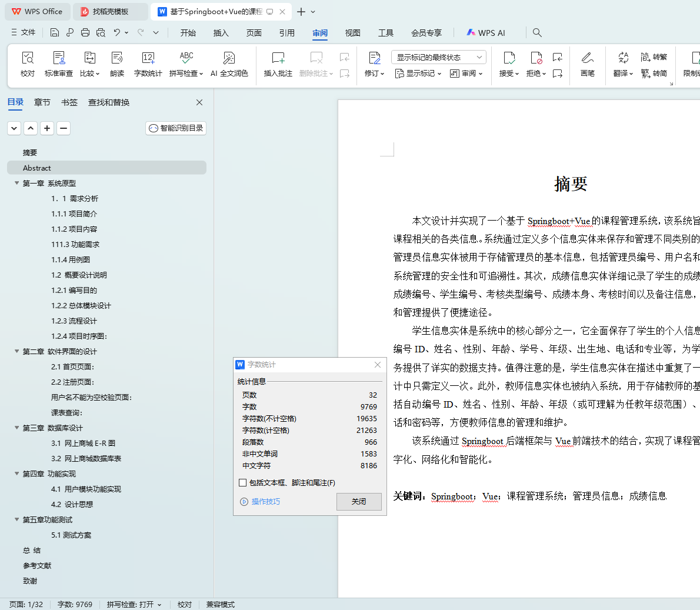Run AI 全文润色 tool
Screen dimensions: 700x610
pos(229,64)
